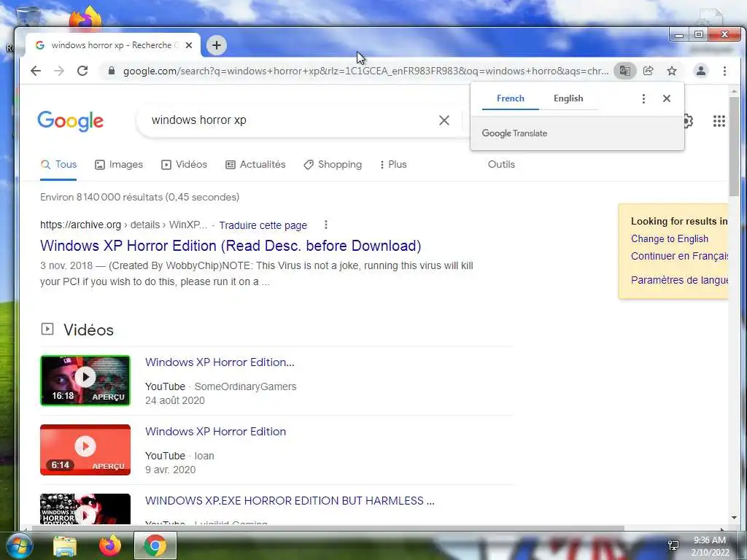Open the Chrome profile avatar icon
This screenshot has height=560, width=747.
[701, 71]
